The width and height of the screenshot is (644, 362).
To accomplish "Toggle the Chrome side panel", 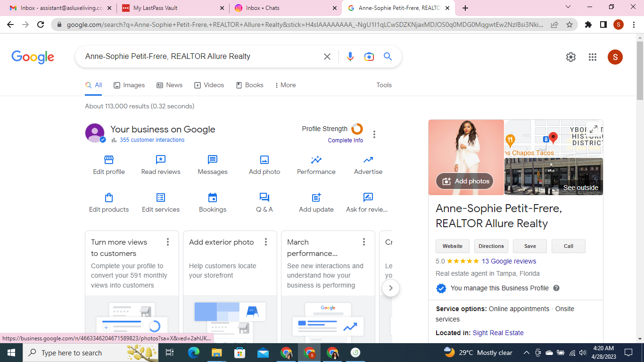I will (x=603, y=25).
